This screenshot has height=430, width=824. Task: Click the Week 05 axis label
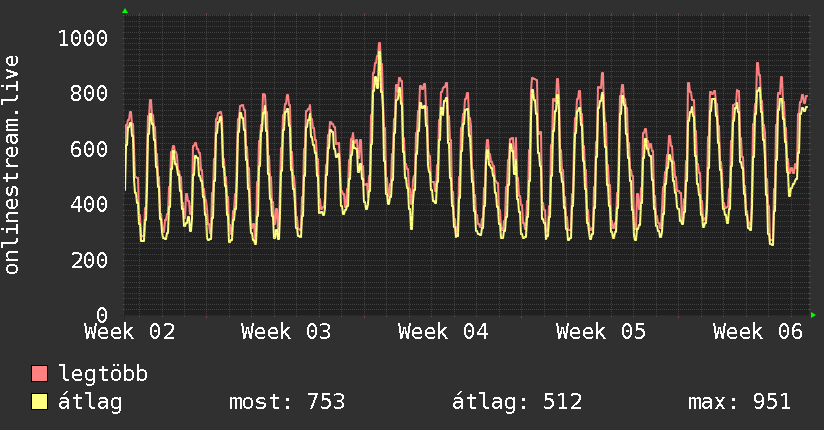click(601, 332)
